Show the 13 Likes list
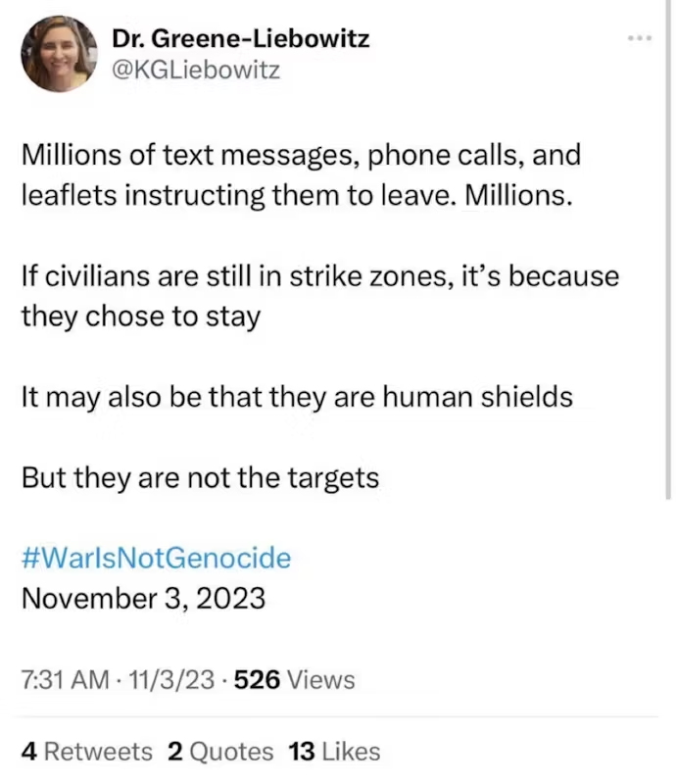676x784 pixels. pyautogui.click(x=334, y=752)
